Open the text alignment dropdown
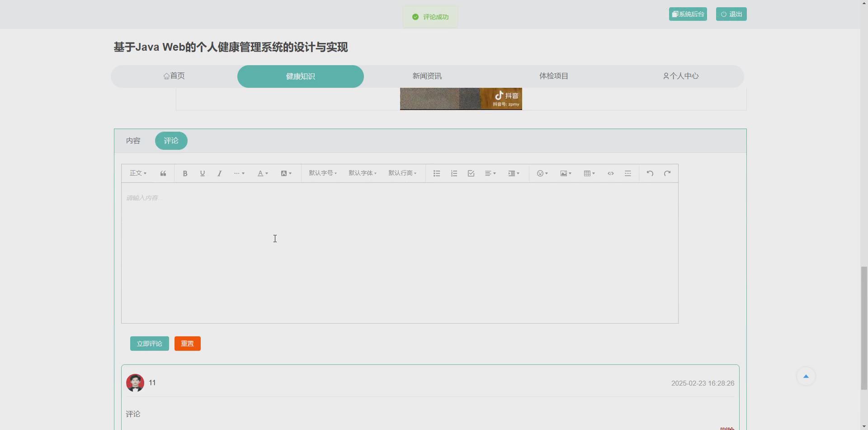Screen dimensions: 868x430 click(x=490, y=173)
